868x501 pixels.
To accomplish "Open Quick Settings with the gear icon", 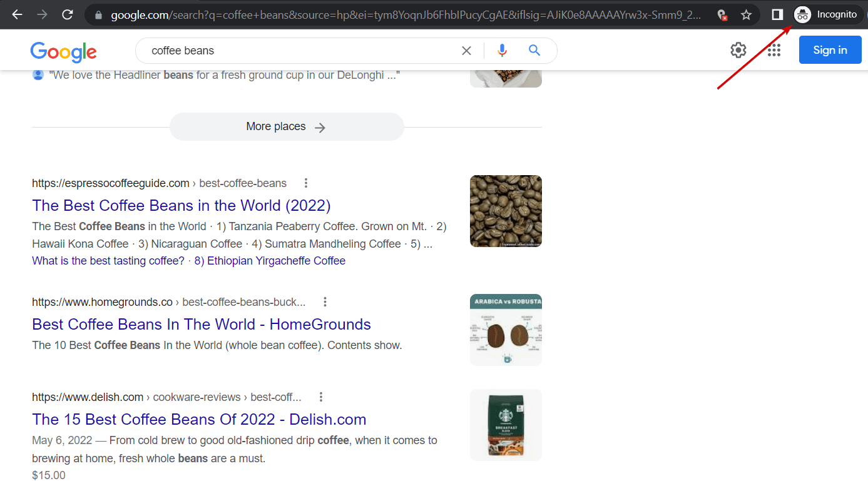I will 738,49.
